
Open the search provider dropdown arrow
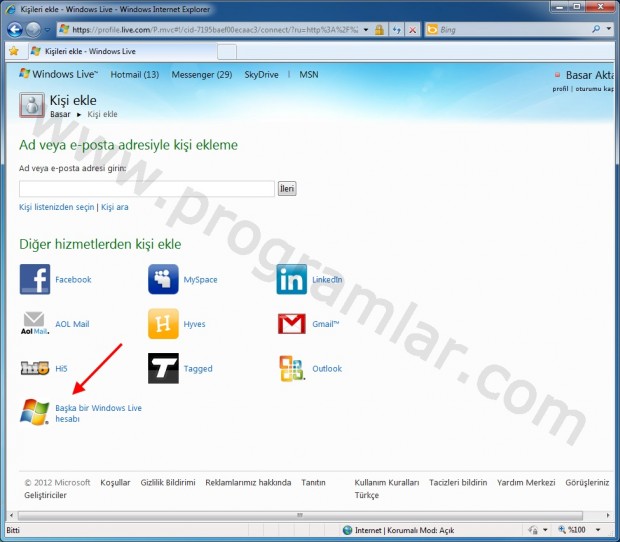[x=609, y=29]
